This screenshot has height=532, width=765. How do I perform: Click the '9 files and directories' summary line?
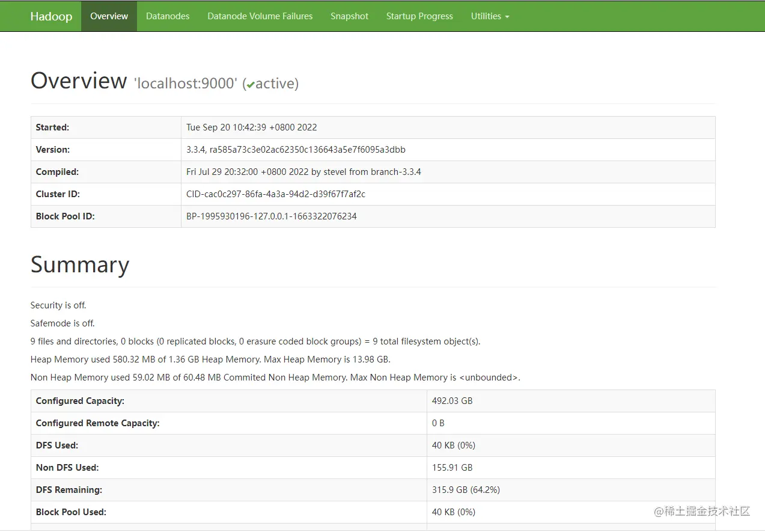(x=255, y=341)
